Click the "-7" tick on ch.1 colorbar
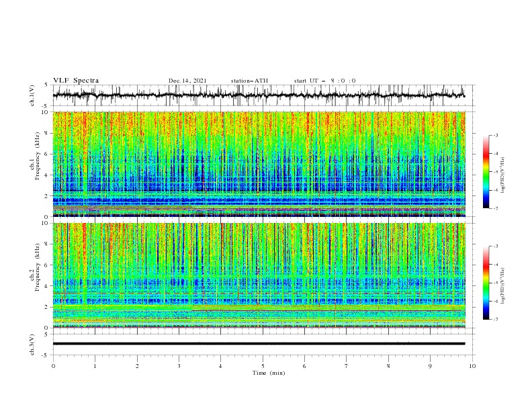The height and width of the screenshot is (411, 532). click(496, 209)
